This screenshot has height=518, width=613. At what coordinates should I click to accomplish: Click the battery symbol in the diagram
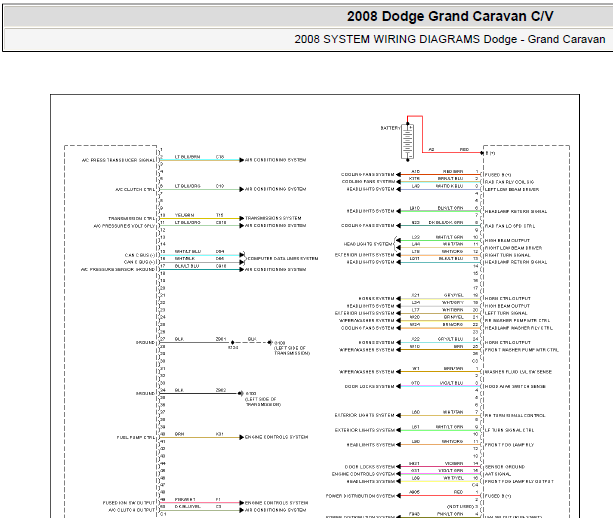(x=407, y=142)
